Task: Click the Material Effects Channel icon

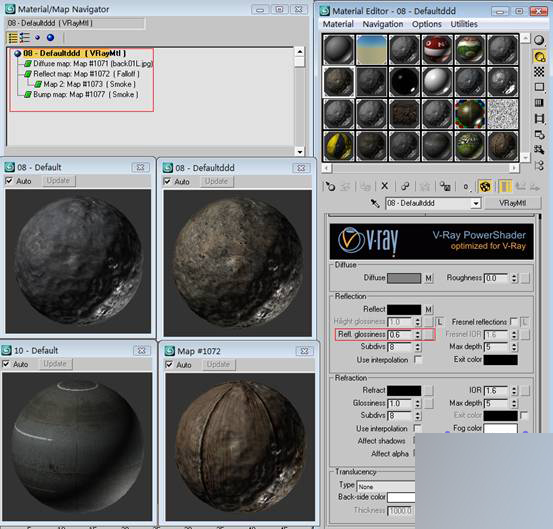Action: click(x=466, y=187)
